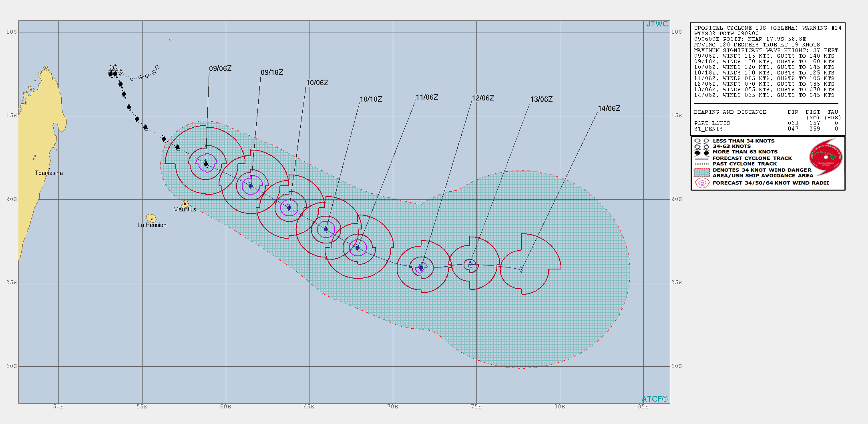This screenshot has width=868, height=424.
Task: Click the 'More than 63 knots' legend symbol
Action: pyautogui.click(x=701, y=153)
